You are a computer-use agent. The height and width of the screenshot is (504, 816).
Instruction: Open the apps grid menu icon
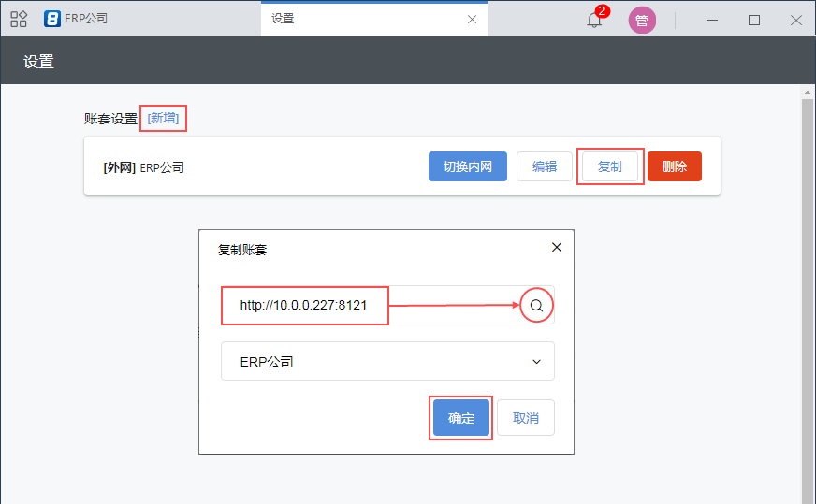(19, 19)
